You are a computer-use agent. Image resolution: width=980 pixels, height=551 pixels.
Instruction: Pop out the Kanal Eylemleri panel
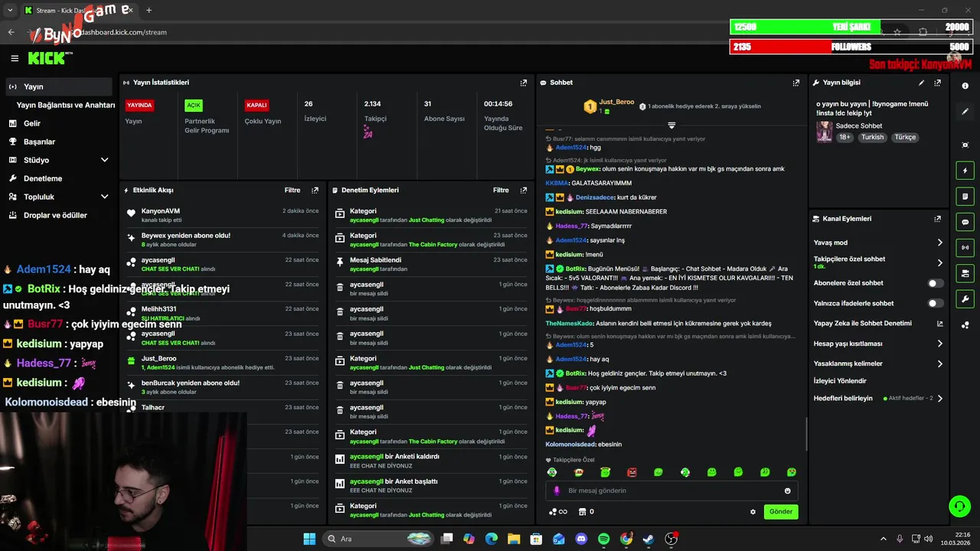937,219
